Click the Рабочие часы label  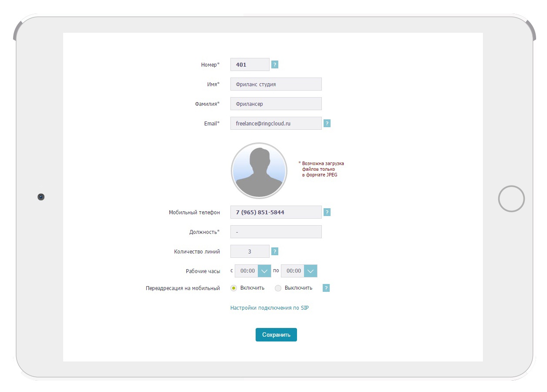point(203,271)
